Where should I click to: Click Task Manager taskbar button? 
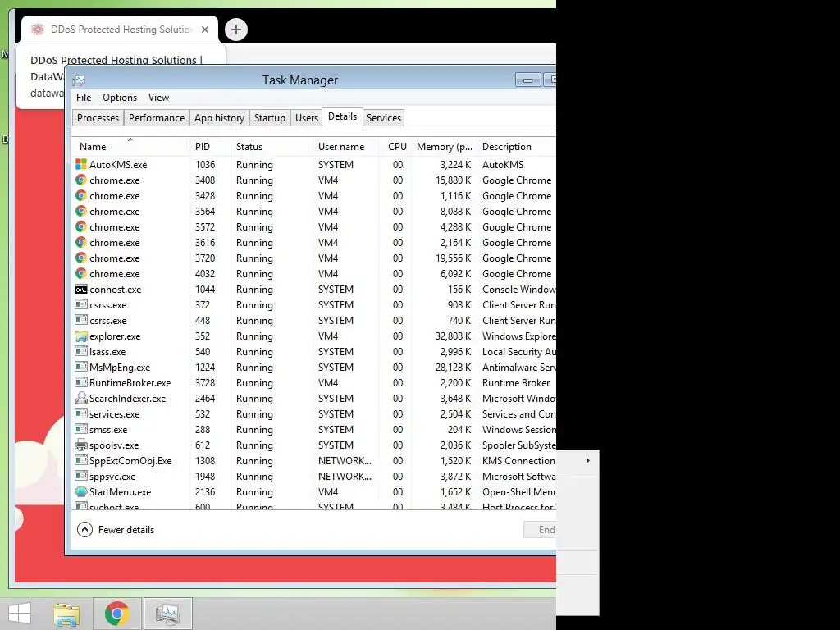[x=167, y=614]
